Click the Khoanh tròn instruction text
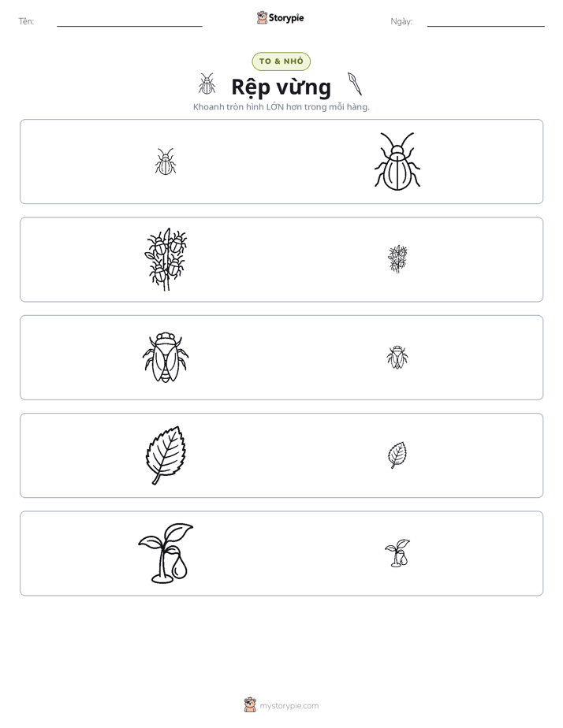The height and width of the screenshot is (728, 563). pos(281,107)
